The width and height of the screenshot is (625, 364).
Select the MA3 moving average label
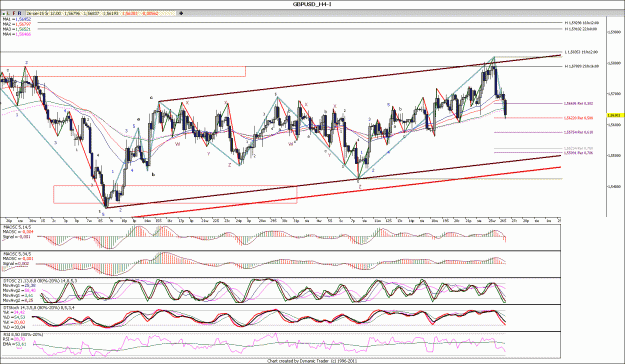[17, 29]
